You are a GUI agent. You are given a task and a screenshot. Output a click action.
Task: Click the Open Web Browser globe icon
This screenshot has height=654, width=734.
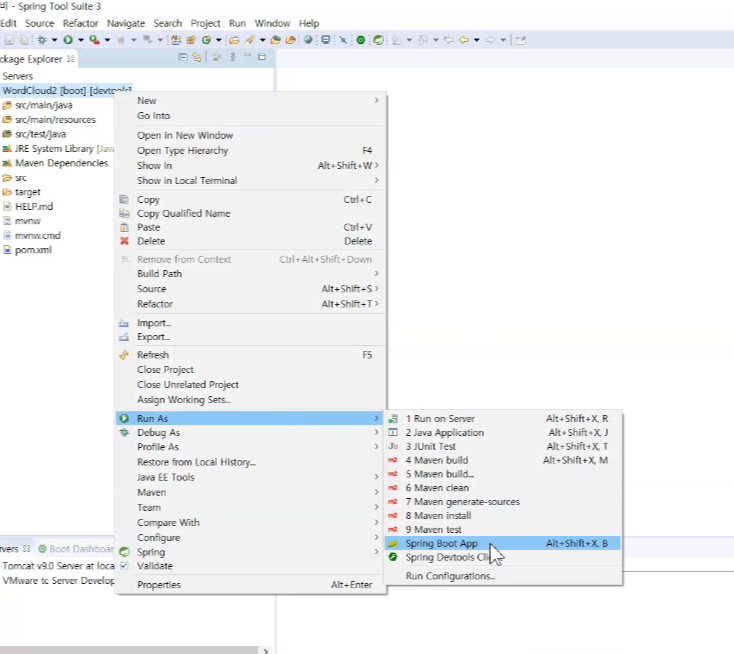click(308, 40)
